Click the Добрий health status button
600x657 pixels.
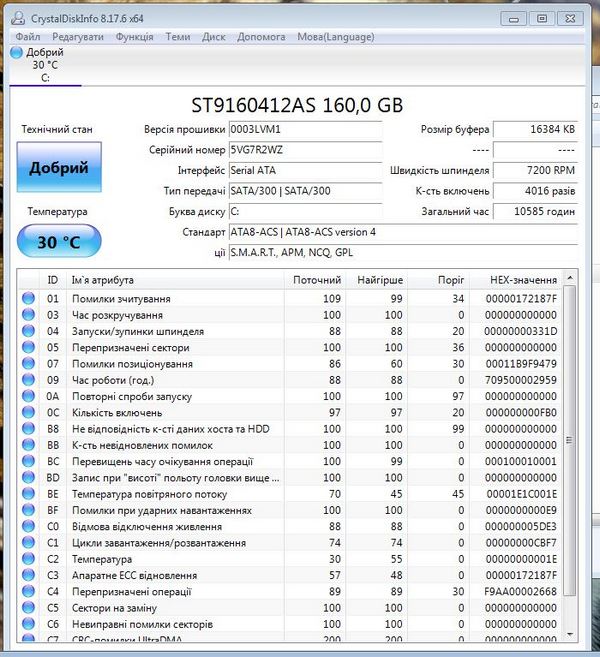pos(59,167)
